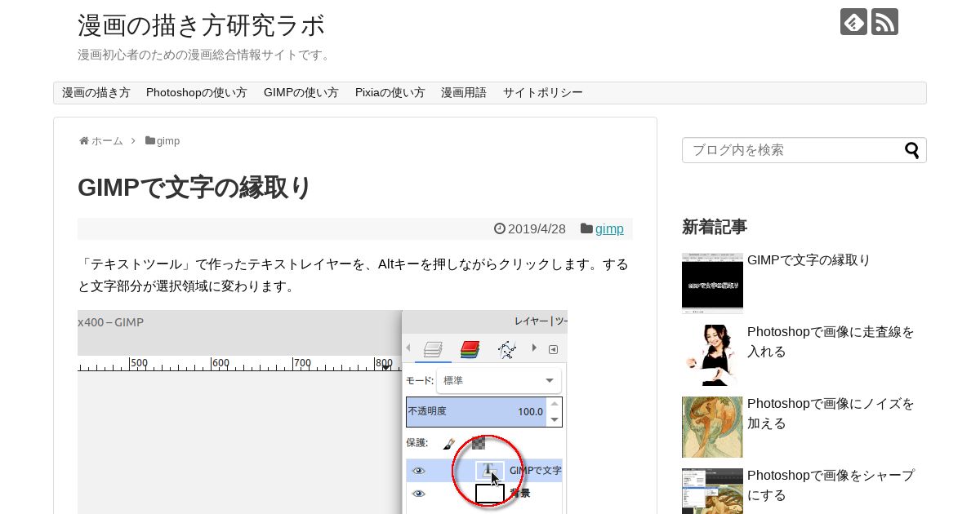The width and height of the screenshot is (980, 514).
Task: Open the GIMPの使い方 menu item
Action: point(301,93)
